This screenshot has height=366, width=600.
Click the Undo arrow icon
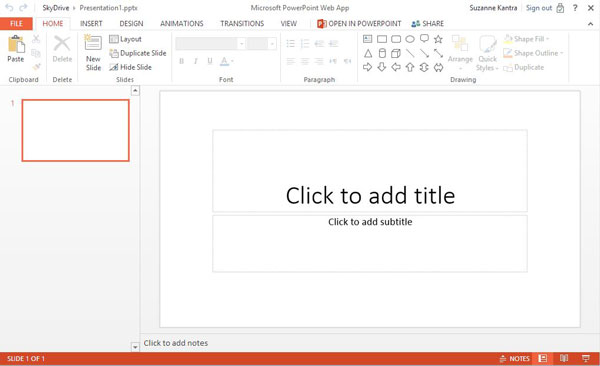point(9,8)
